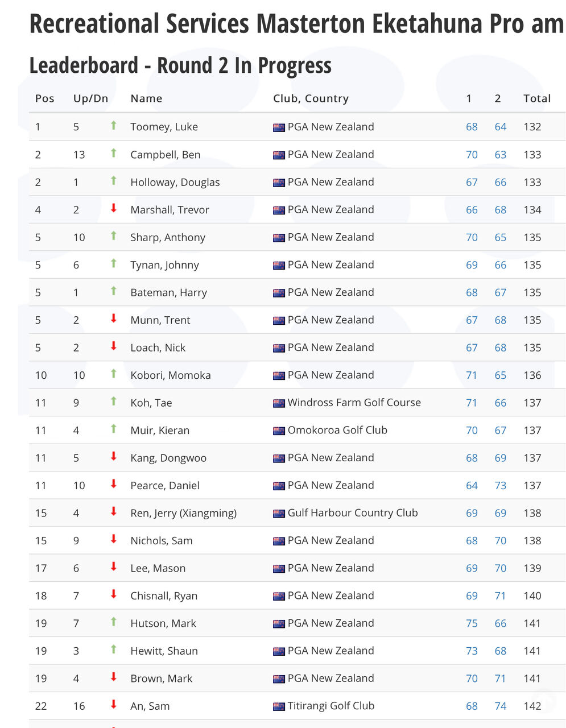This screenshot has width=566, height=728.
Task: Click green up arrow beside Kobori, Momoka
Action: pyautogui.click(x=114, y=374)
